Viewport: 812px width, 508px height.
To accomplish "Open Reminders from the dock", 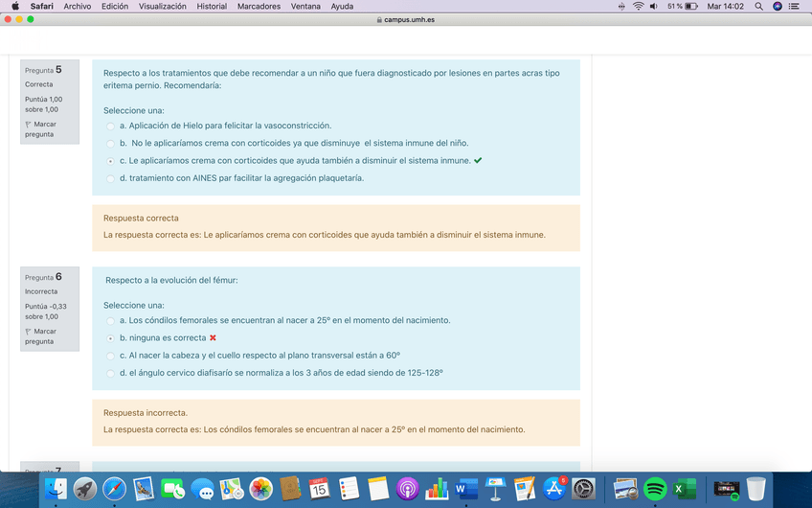I will pyautogui.click(x=350, y=489).
